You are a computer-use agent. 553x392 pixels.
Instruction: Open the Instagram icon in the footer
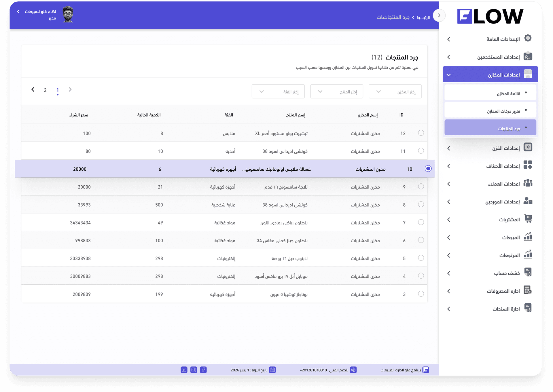tap(194, 370)
